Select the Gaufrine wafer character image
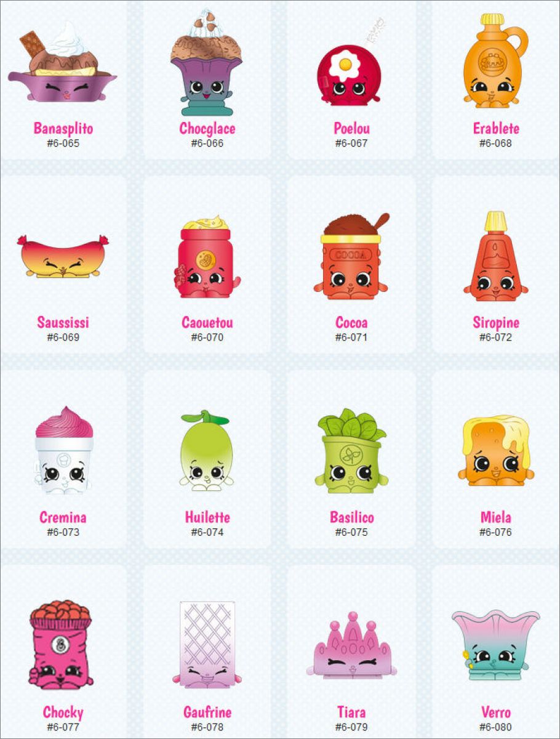The width and height of the screenshot is (560, 739). point(207,645)
